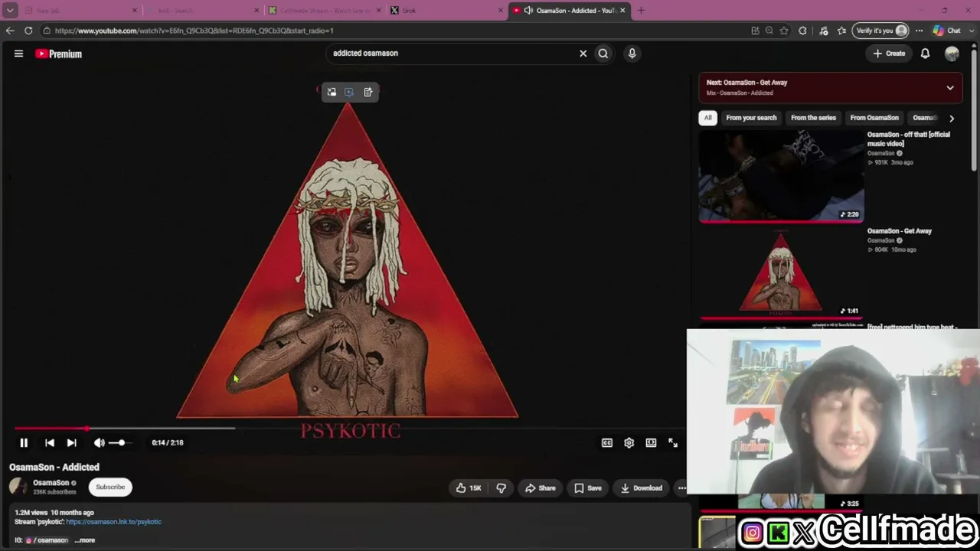Select the 'All' filter chip
This screenshot has width=980, height=551.
click(708, 118)
